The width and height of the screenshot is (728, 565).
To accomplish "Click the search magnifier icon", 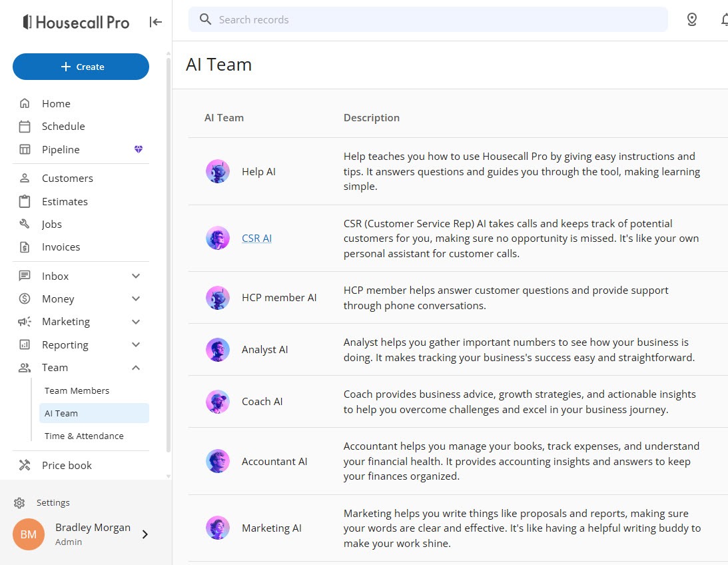I will point(205,19).
